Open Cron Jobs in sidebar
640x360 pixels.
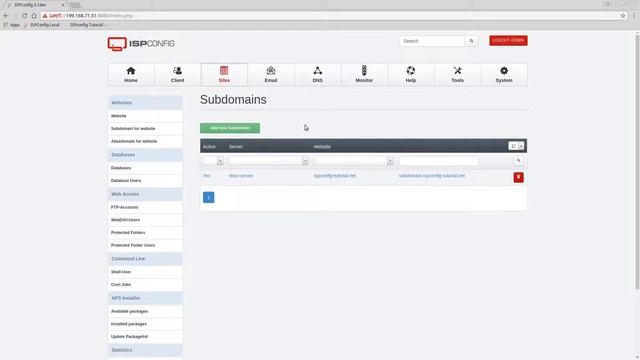point(145,284)
